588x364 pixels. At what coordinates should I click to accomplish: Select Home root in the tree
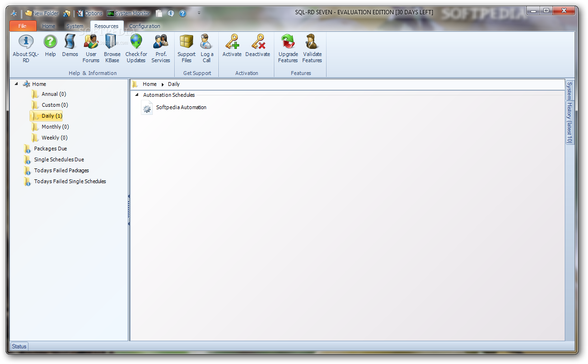coord(39,84)
